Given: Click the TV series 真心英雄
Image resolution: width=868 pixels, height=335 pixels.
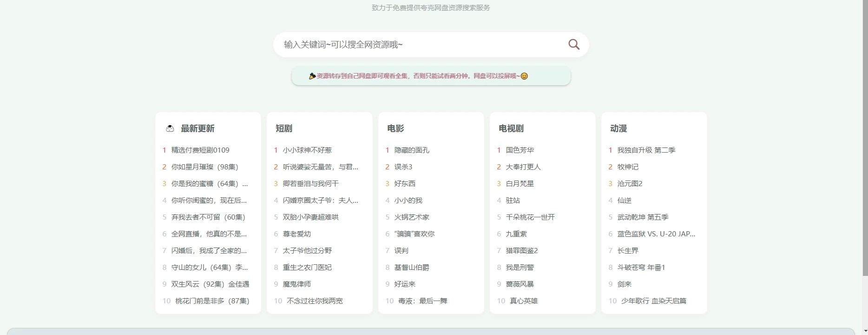Looking at the screenshot, I should 524,301.
